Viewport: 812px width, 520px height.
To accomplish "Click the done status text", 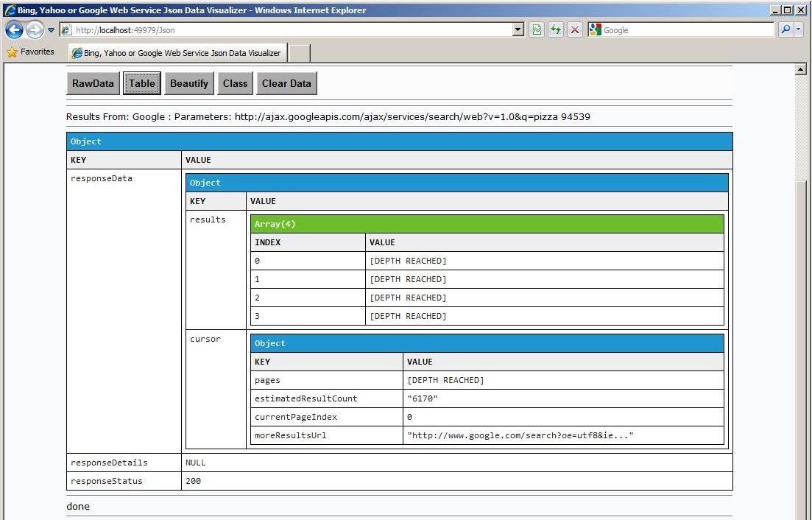I will click(x=78, y=506).
